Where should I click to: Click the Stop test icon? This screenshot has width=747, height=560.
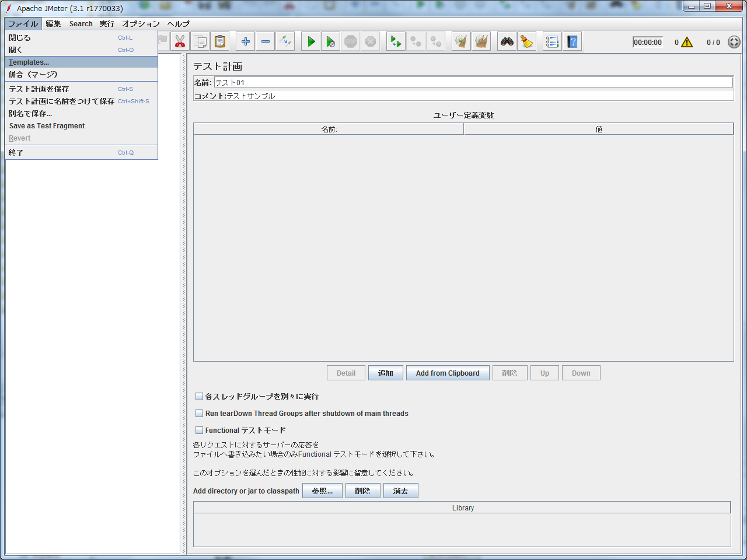point(351,41)
